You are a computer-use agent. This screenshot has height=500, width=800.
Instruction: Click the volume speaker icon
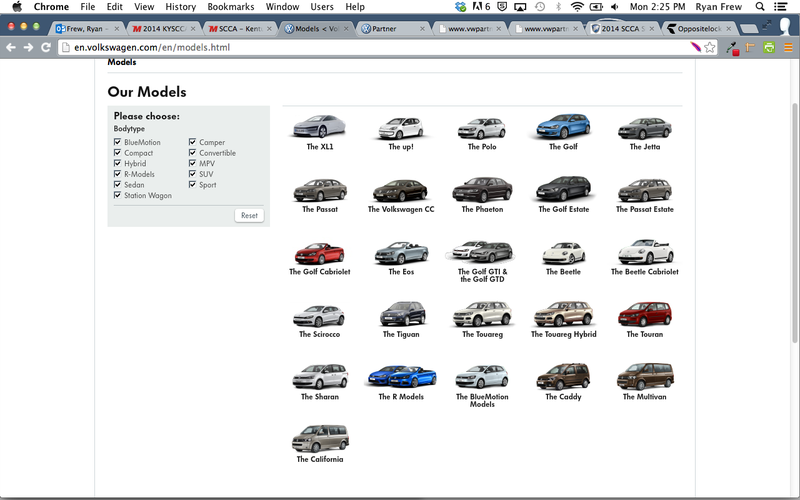(614, 7)
